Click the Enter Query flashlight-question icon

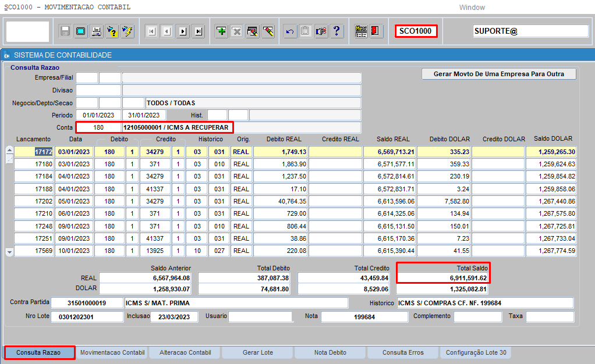tap(112, 31)
